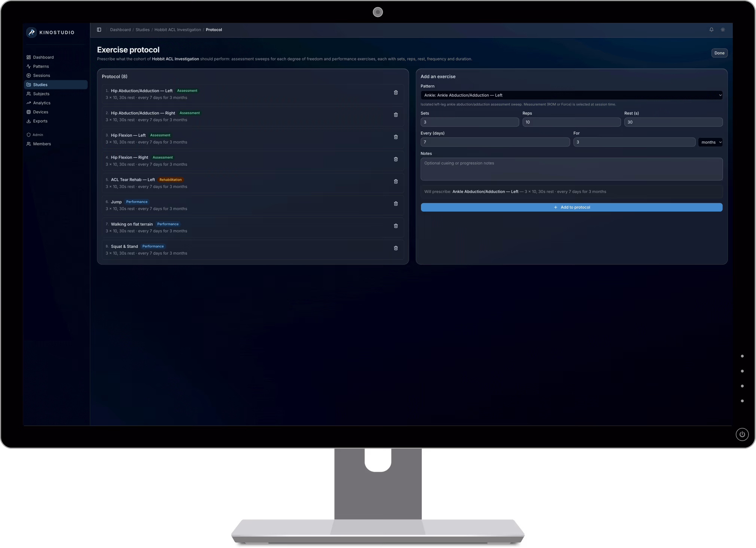Go to Dashboard breadcrumb link
Image resolution: width=756 pixels, height=548 pixels.
point(120,30)
